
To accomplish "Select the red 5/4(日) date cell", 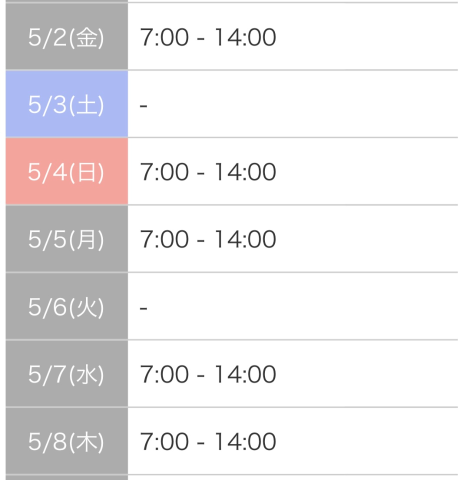I will [x=67, y=171].
